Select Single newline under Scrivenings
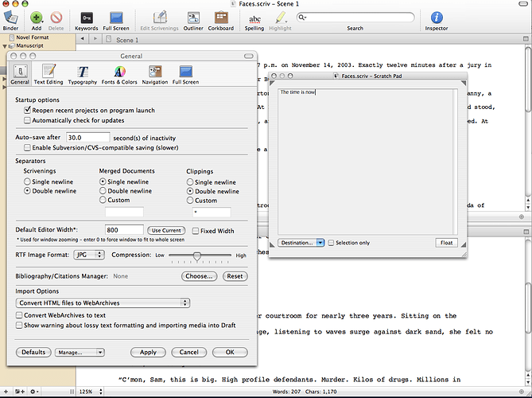Screen dimensions: 532x398 (x=27, y=181)
